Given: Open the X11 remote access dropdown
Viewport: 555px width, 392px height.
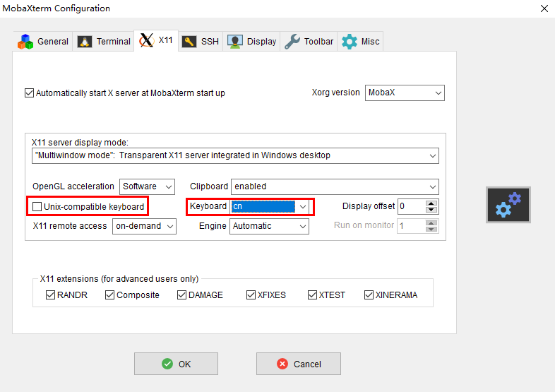Looking at the screenshot, I should coord(144,226).
